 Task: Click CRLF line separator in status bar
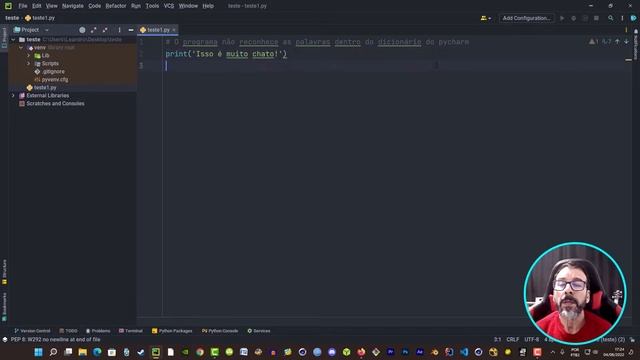pyautogui.click(x=513, y=340)
